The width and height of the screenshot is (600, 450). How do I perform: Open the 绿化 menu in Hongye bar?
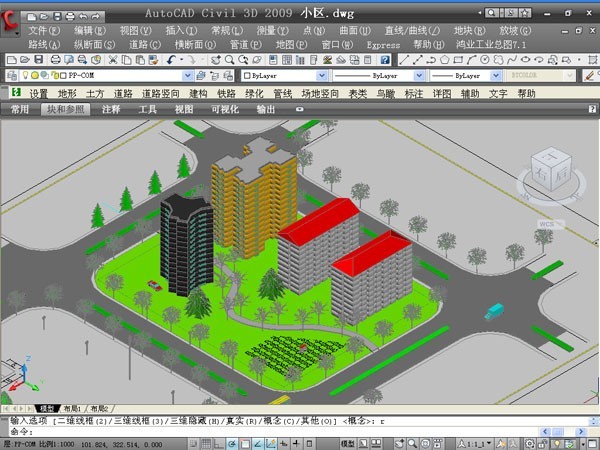254,93
